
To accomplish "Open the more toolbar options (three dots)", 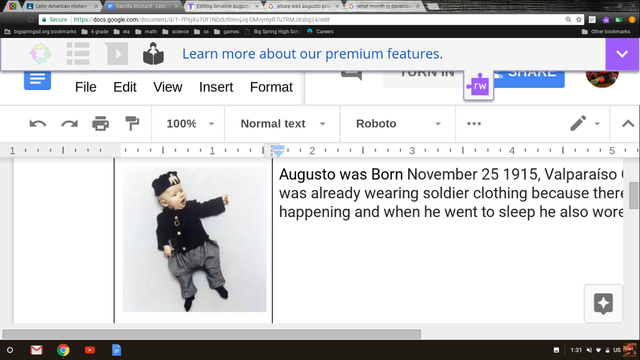I will [474, 124].
